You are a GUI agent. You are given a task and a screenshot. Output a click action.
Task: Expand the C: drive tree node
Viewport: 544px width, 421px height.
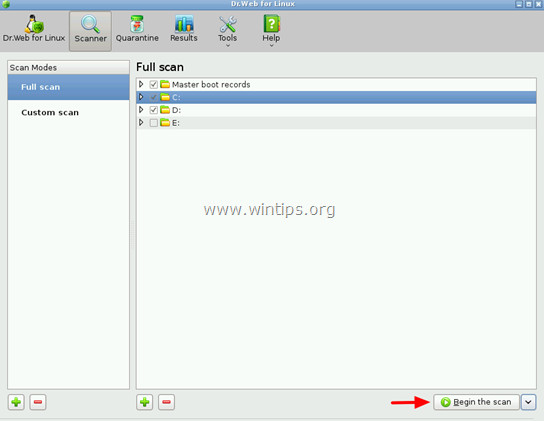point(141,97)
